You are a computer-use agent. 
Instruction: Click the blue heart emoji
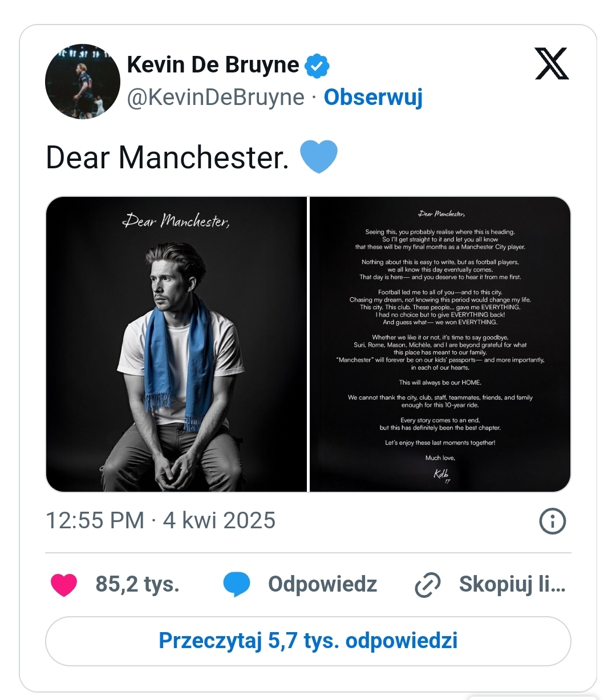point(319,157)
